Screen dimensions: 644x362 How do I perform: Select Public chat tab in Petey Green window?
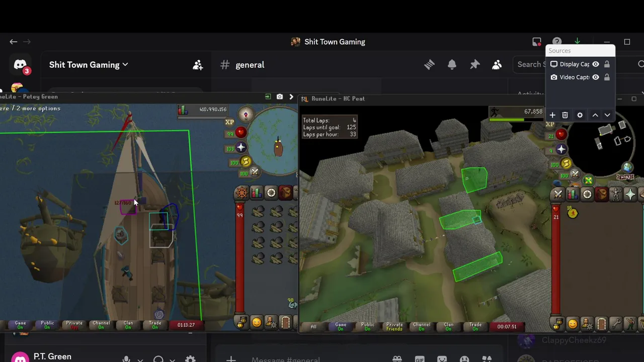47,325
